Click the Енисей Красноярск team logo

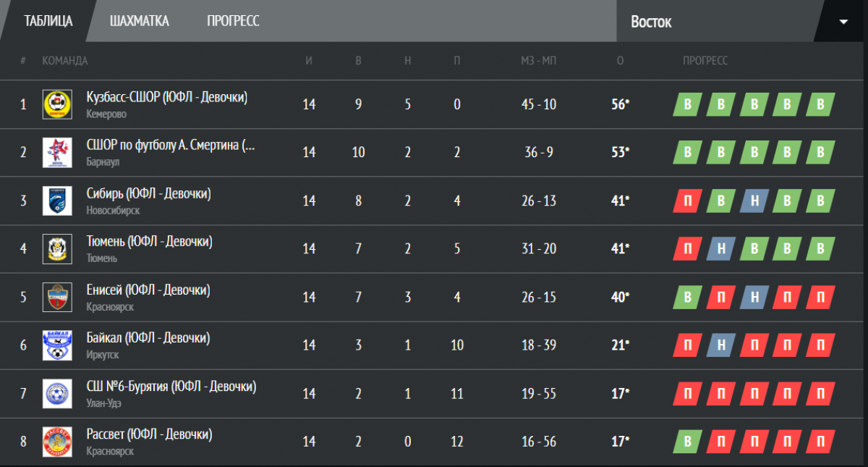[x=56, y=297]
